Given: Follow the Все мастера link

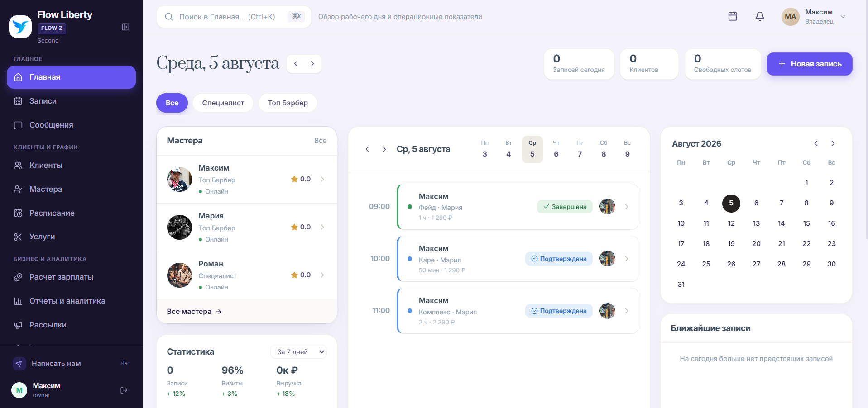Looking at the screenshot, I should point(194,312).
